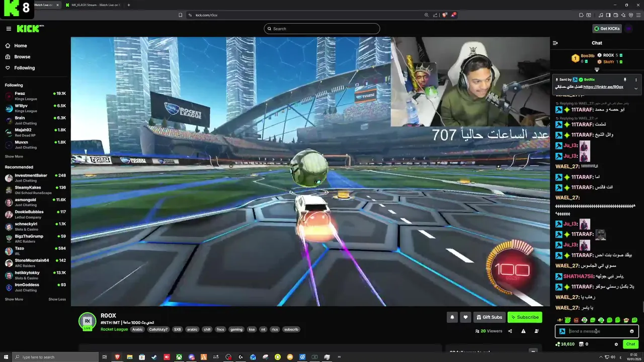Open hstikkytokky recommended channel
The image size is (644, 362).
(x=35, y=275)
